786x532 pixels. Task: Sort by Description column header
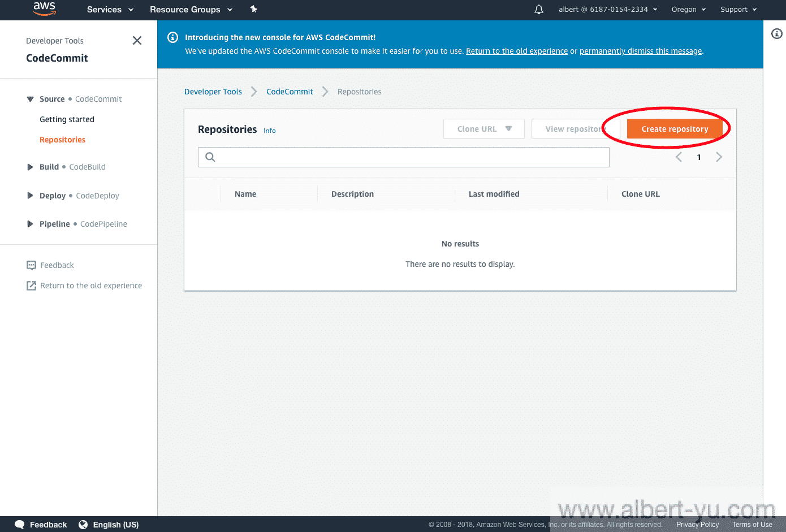click(x=352, y=194)
